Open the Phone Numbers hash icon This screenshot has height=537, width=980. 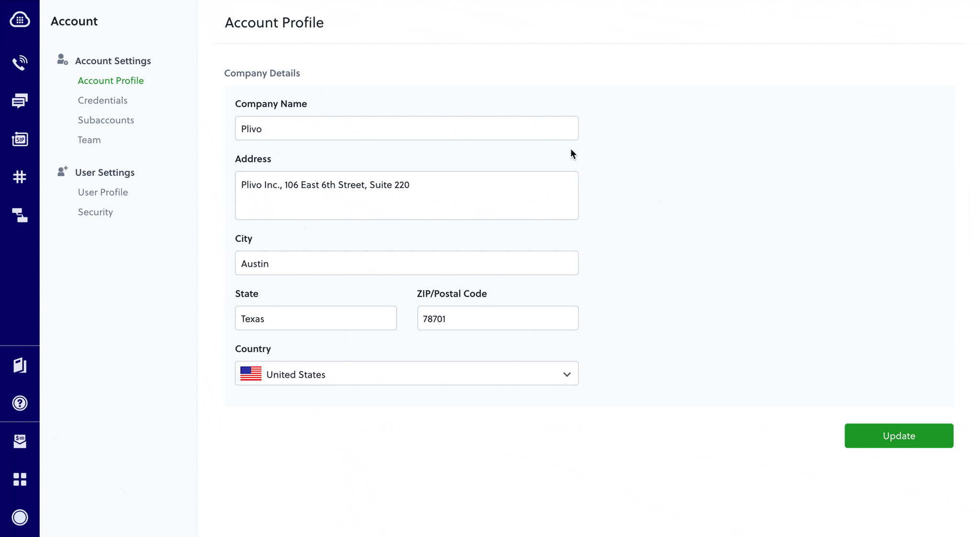coord(20,177)
